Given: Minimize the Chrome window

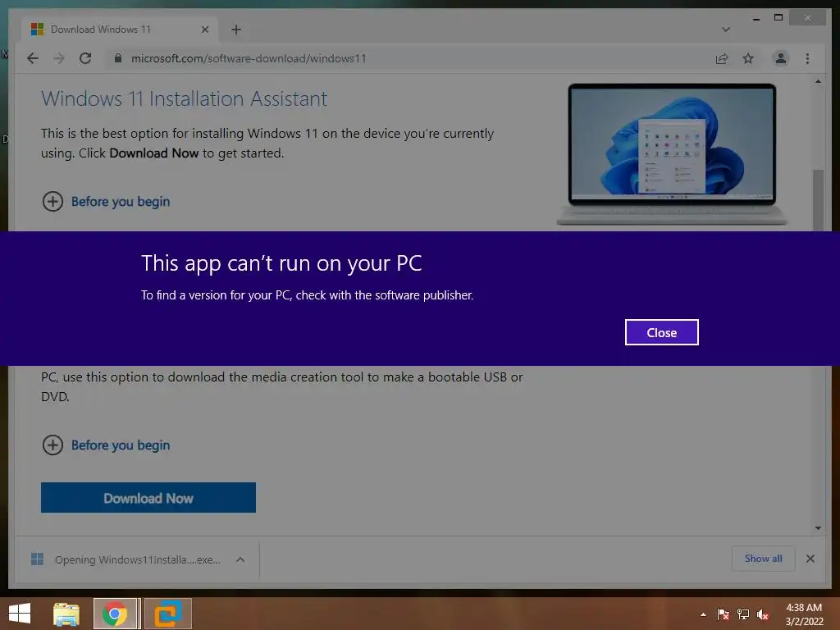Looking at the screenshot, I should pyautogui.click(x=756, y=19).
